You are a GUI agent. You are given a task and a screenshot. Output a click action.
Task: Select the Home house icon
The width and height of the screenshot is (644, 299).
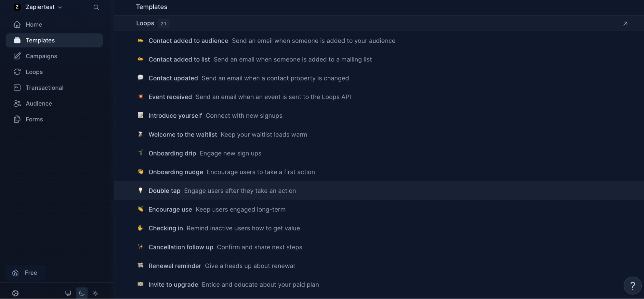tap(17, 24)
